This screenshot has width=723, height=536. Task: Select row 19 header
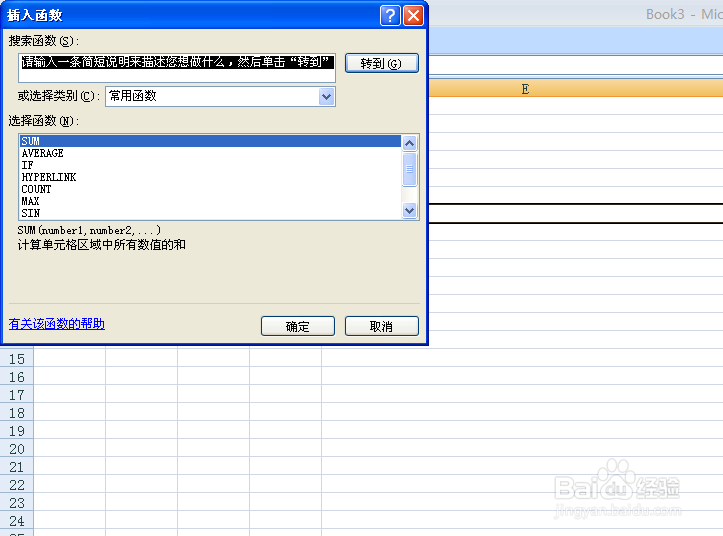point(17,431)
